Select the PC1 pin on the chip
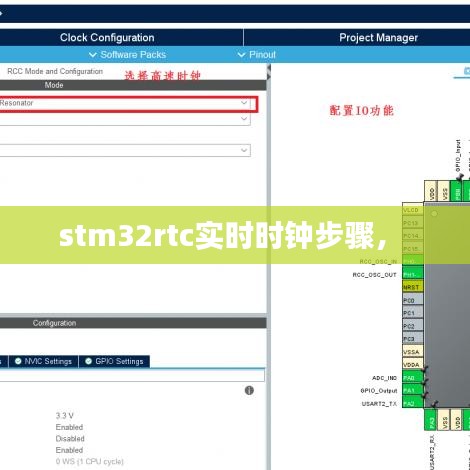This screenshot has height=470, width=470. click(413, 313)
